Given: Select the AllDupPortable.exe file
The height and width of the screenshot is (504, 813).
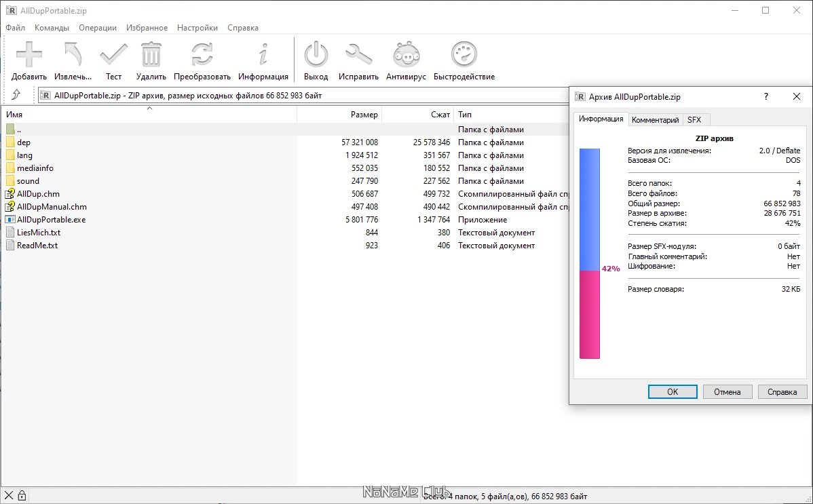Looking at the screenshot, I should point(51,220).
